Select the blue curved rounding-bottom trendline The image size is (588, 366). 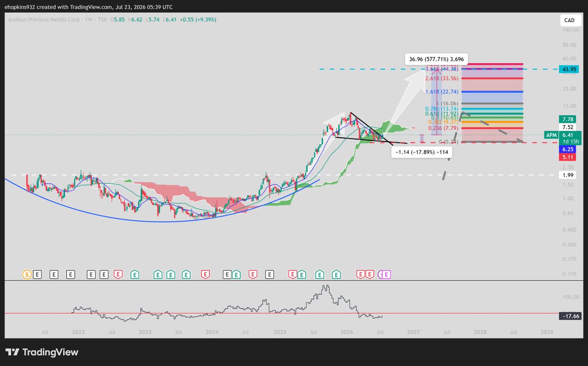(162, 221)
